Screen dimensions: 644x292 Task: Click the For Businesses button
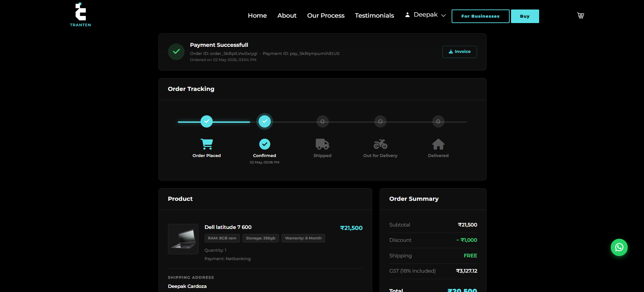[480, 16]
